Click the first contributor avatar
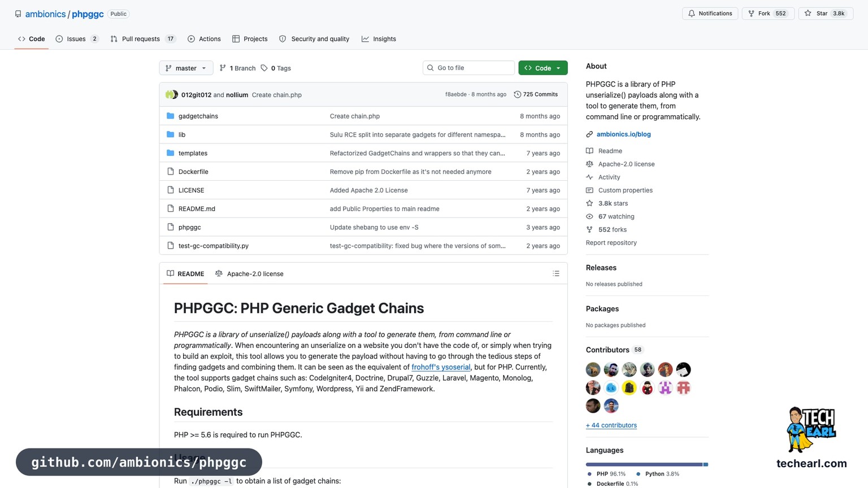Image resolution: width=868 pixels, height=488 pixels. pos(593,370)
